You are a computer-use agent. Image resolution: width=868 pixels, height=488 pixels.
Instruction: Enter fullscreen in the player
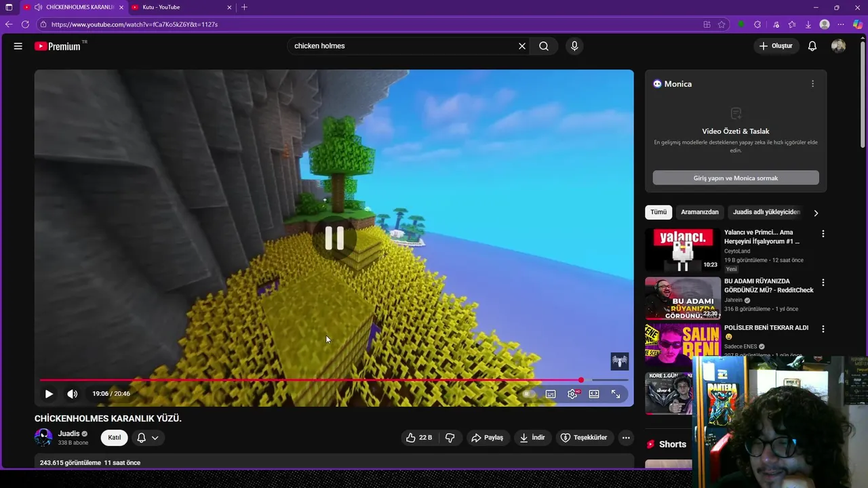pos(616,394)
